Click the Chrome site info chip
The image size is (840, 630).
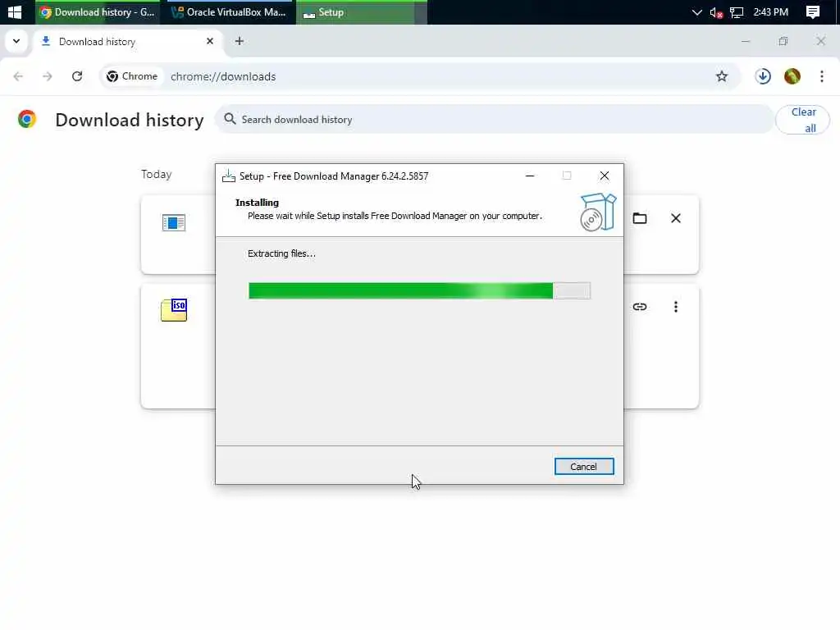[132, 76]
